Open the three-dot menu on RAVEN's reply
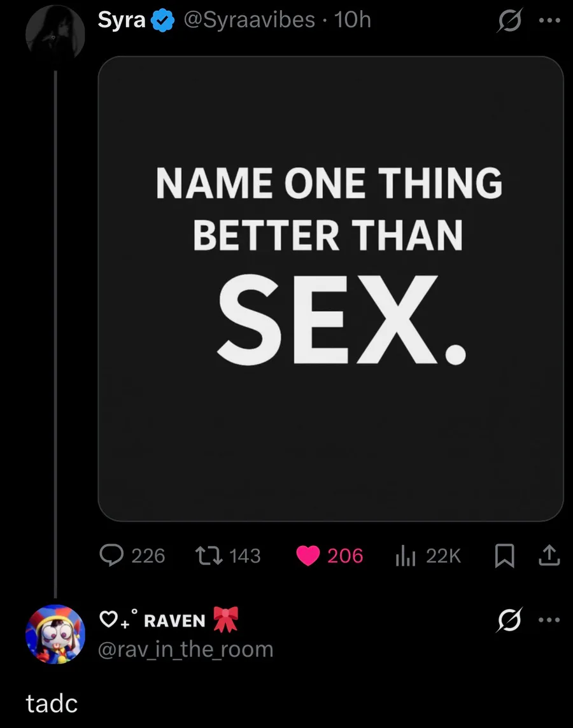Viewport: 573px width, 728px height. tap(550, 619)
